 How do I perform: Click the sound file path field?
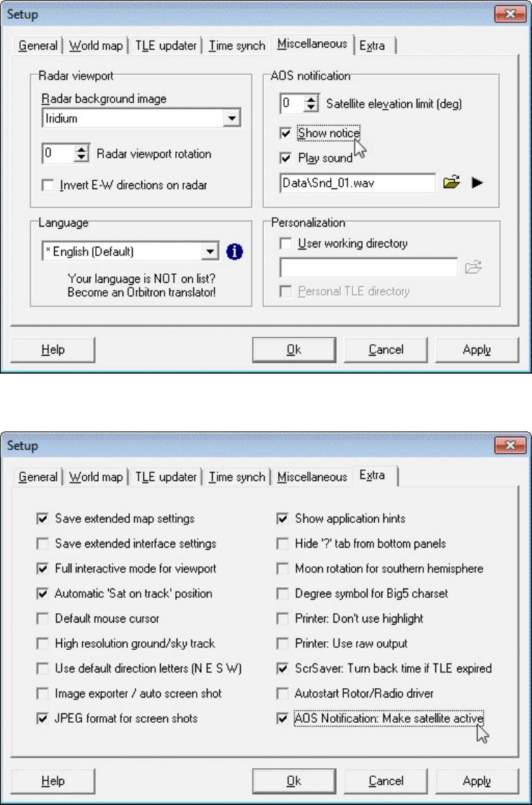pyautogui.click(x=358, y=183)
